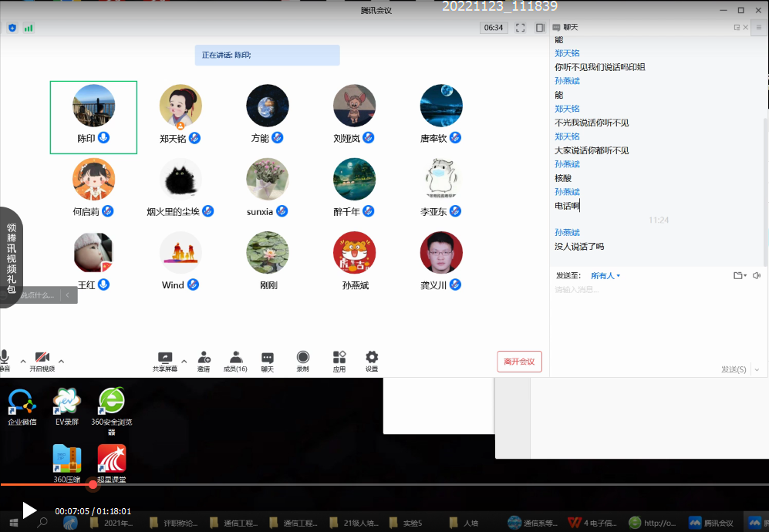Toggle the 开启视频 camera button
This screenshot has width=769, height=532.
[42, 359]
